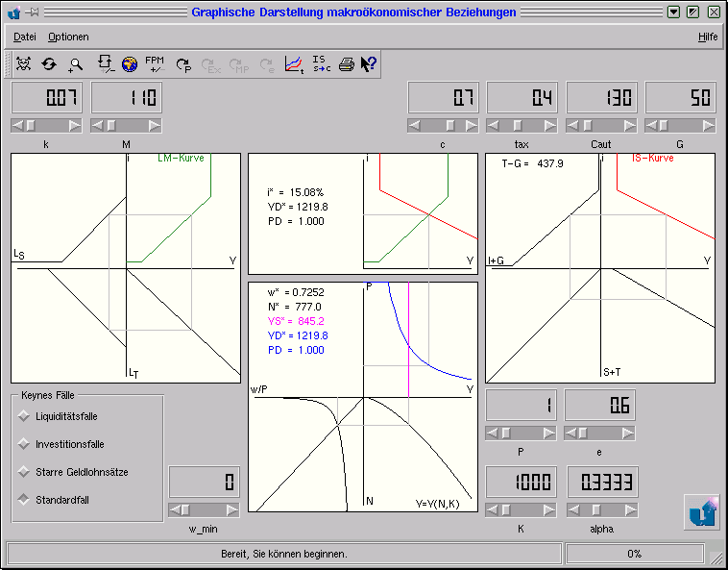Click the greyed rotate arrow e icon
728x570 pixels.
coord(267,65)
